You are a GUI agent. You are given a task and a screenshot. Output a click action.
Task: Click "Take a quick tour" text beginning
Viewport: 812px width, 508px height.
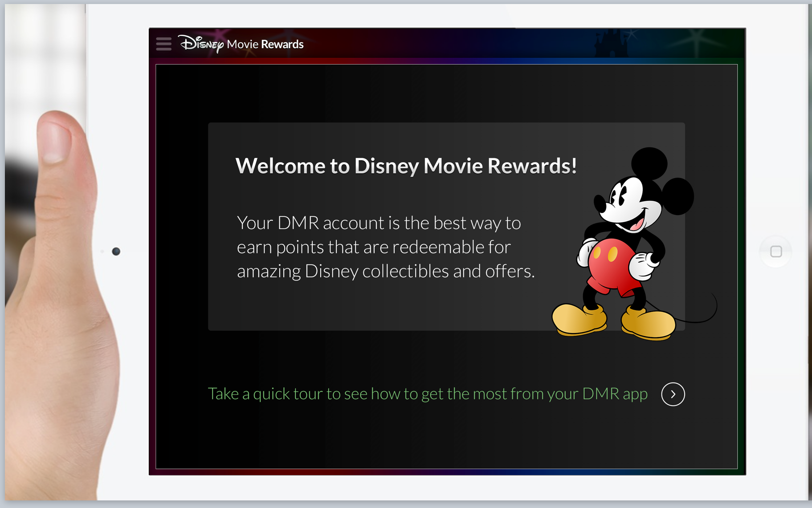[265, 394]
